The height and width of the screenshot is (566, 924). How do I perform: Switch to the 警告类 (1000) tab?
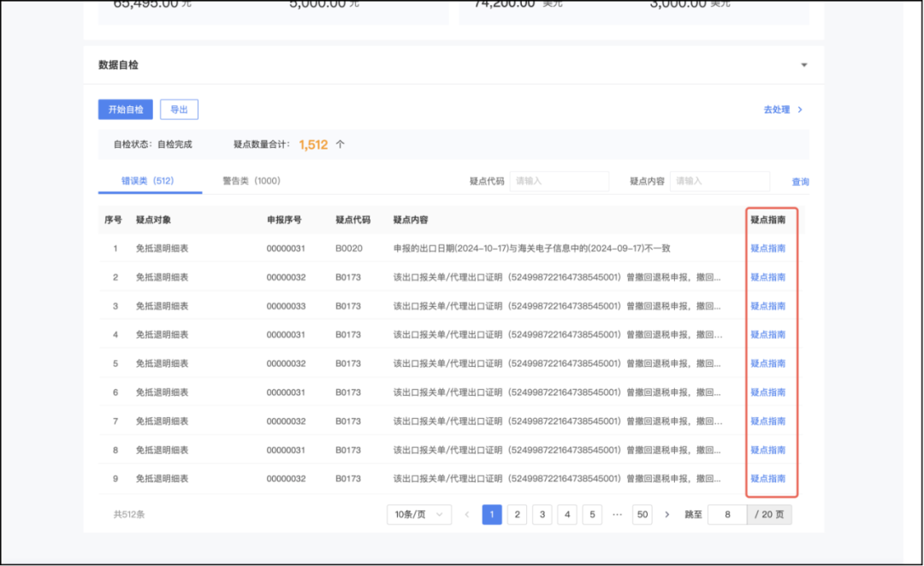251,180
